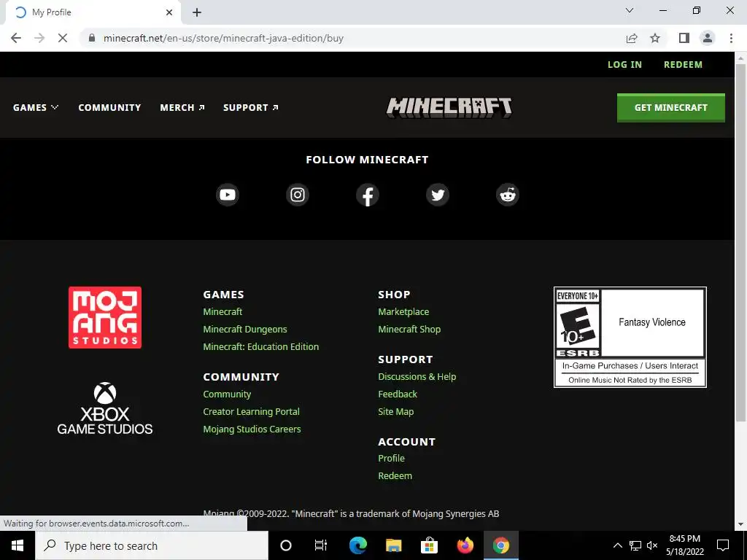Image resolution: width=747 pixels, height=560 pixels.
Task: Open Windows Start menu
Action: [x=18, y=545]
